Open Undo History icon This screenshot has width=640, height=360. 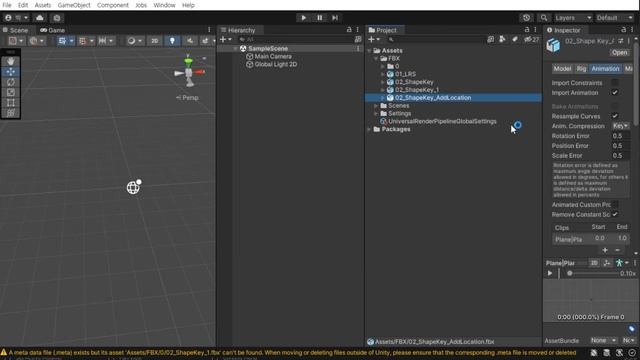click(526, 18)
